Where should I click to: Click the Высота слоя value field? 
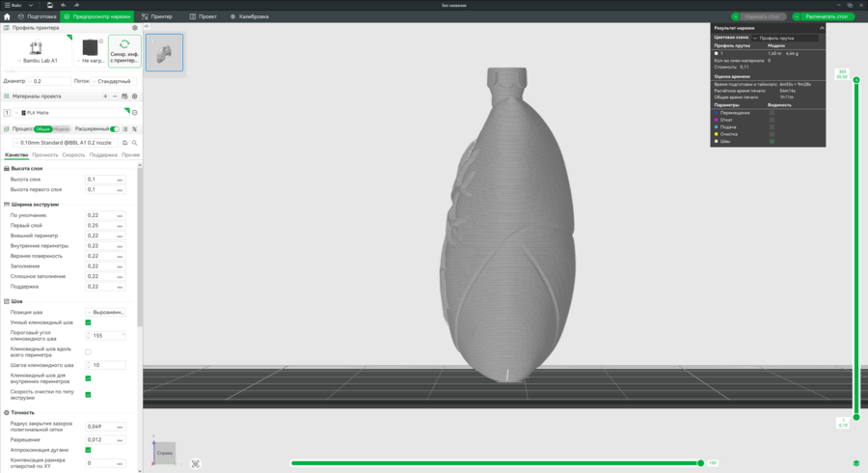pos(105,180)
